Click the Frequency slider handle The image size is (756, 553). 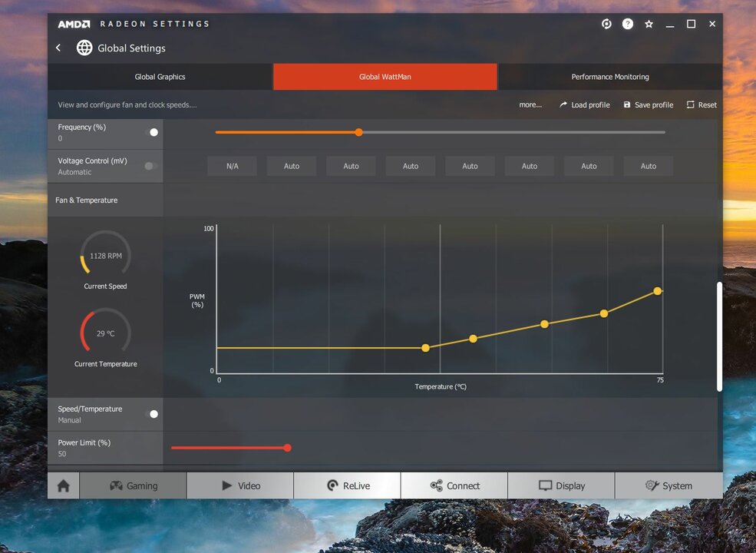pyautogui.click(x=358, y=132)
